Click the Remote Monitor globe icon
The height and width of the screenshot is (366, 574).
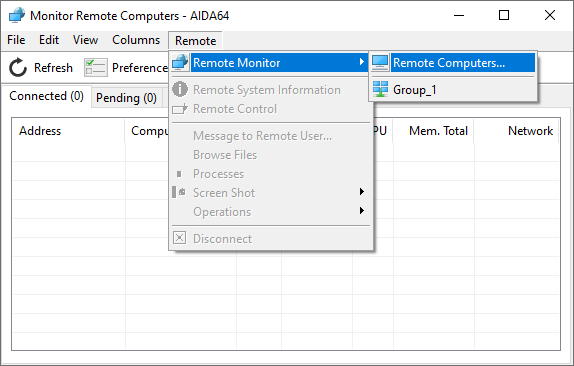coord(180,63)
